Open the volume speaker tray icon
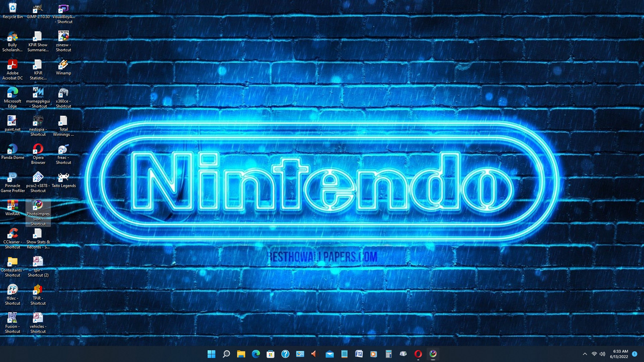Image resolution: width=644 pixels, height=362 pixels. [x=603, y=354]
